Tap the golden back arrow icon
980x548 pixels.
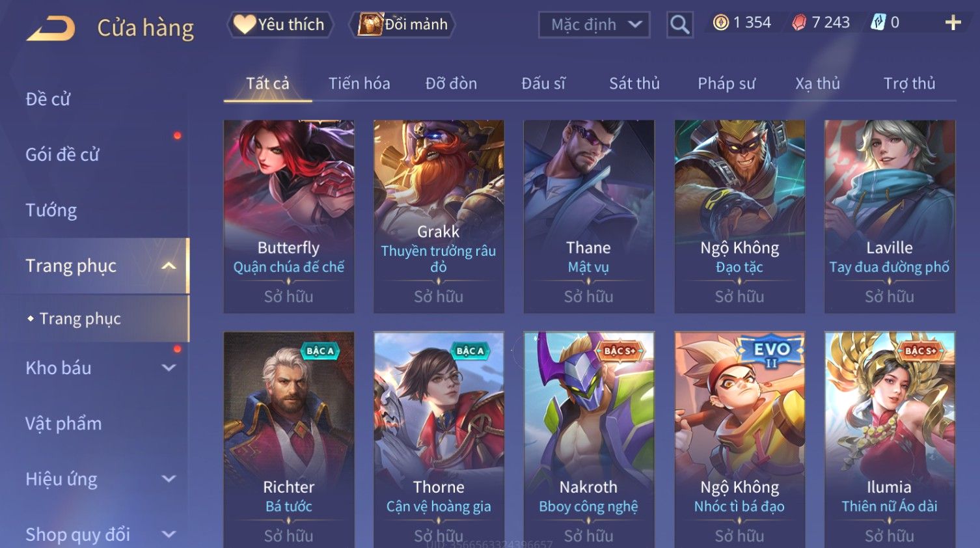pyautogui.click(x=51, y=29)
